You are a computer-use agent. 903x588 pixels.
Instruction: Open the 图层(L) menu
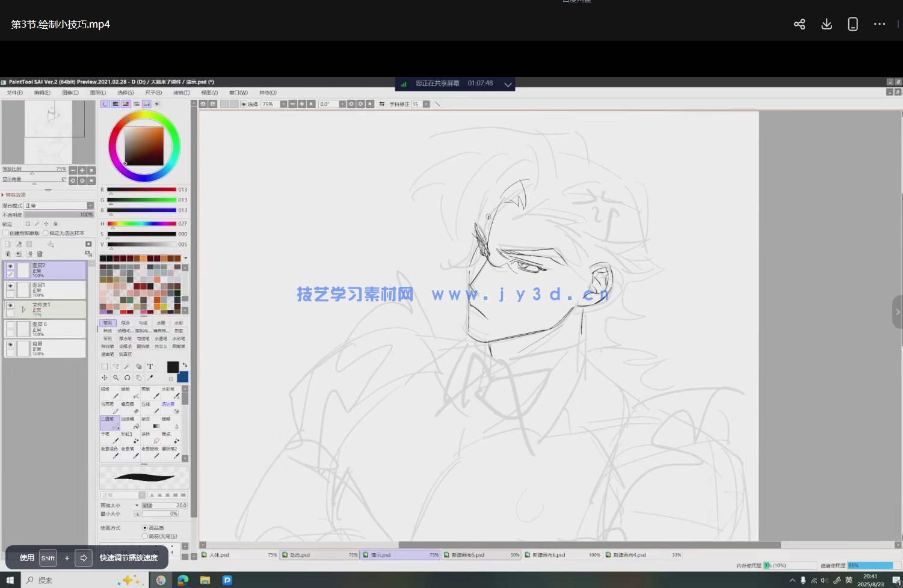coord(97,93)
